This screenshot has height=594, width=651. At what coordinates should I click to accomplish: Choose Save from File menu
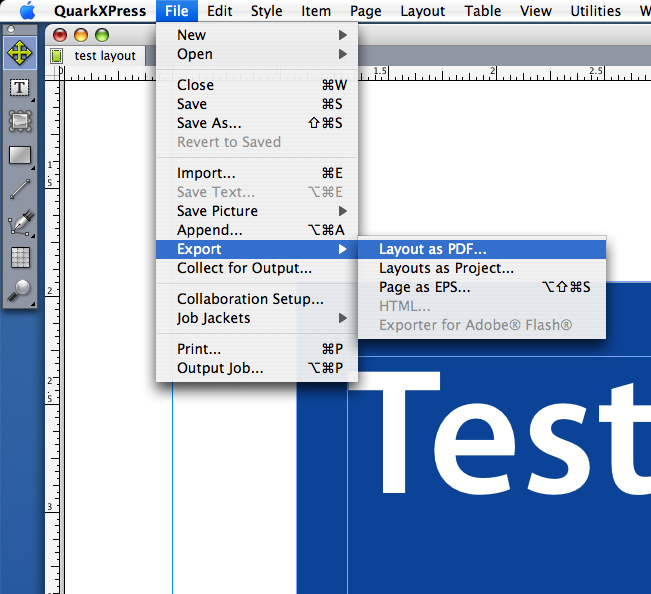pos(257,104)
